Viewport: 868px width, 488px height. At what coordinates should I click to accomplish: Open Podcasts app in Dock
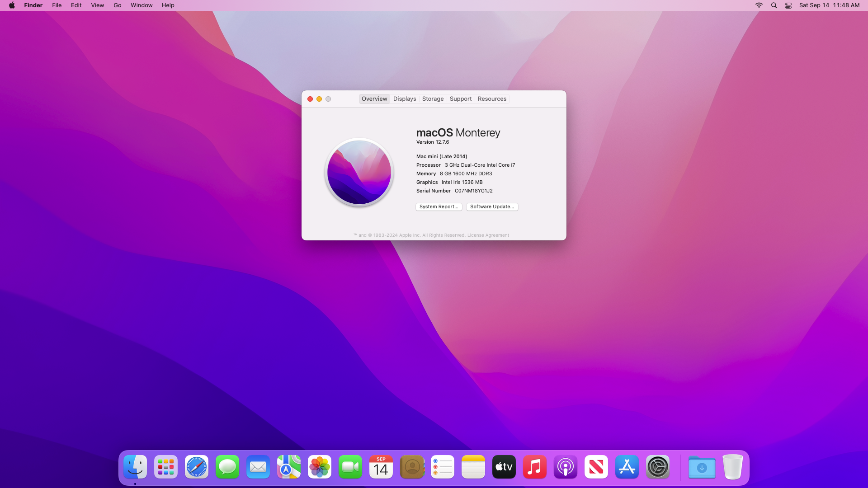pos(566,467)
